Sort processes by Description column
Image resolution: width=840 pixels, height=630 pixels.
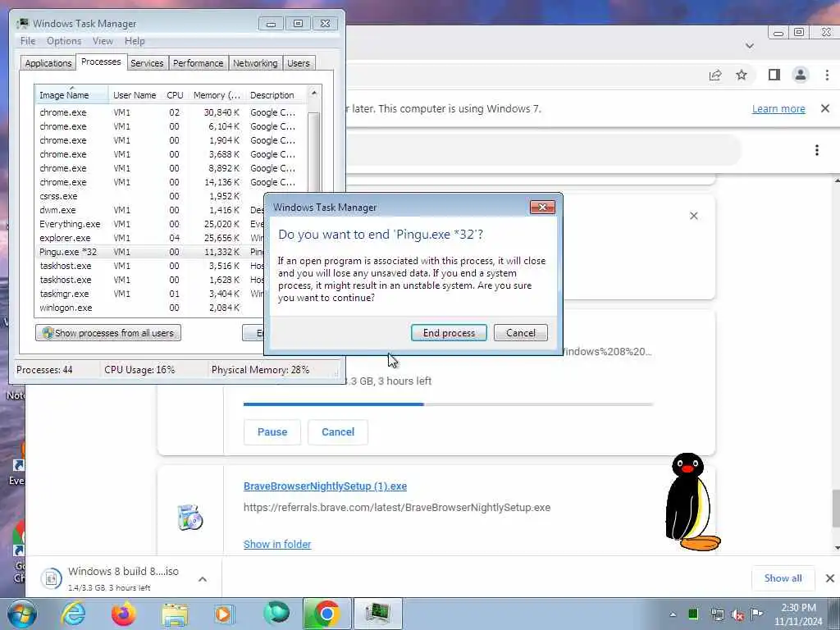pos(276,95)
